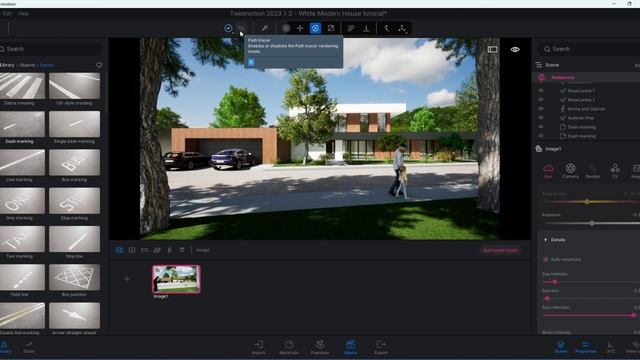
Task: Select the Sequence media type icon
Action: 157,250
